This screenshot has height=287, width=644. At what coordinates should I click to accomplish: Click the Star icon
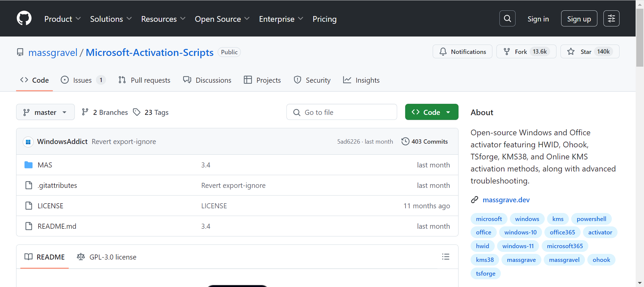tap(571, 52)
